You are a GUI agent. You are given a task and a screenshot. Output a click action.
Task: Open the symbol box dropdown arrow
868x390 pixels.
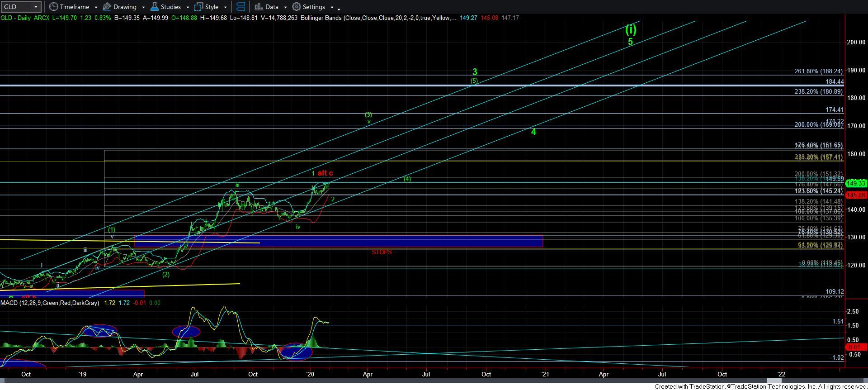click(x=36, y=7)
